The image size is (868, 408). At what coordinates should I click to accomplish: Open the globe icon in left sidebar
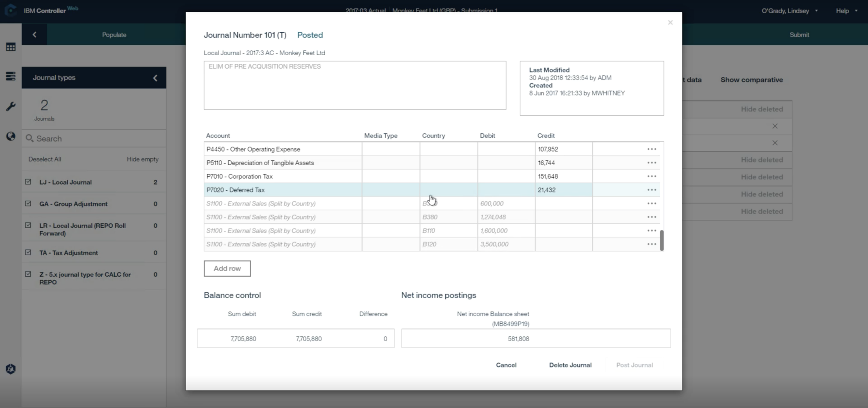click(x=11, y=136)
